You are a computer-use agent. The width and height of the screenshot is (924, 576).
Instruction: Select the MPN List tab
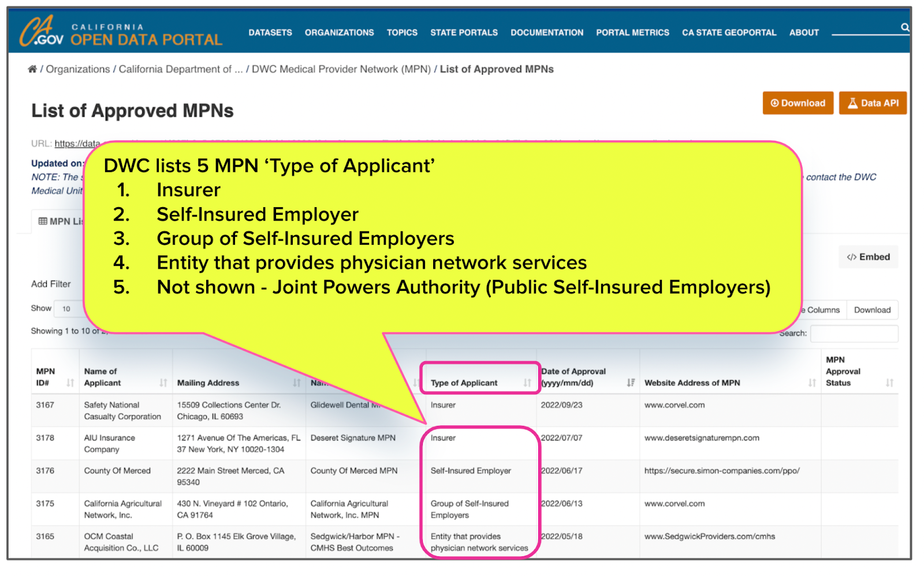[x=61, y=222]
